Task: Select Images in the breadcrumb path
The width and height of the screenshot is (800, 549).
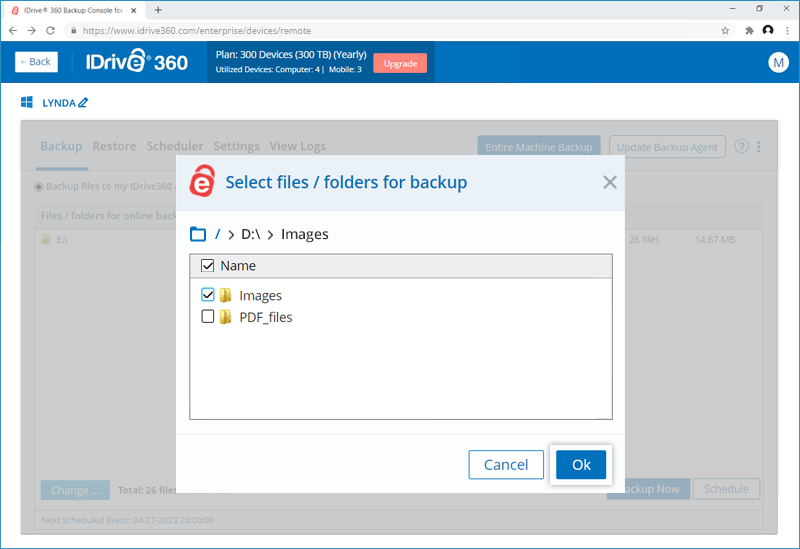Action: (305, 234)
